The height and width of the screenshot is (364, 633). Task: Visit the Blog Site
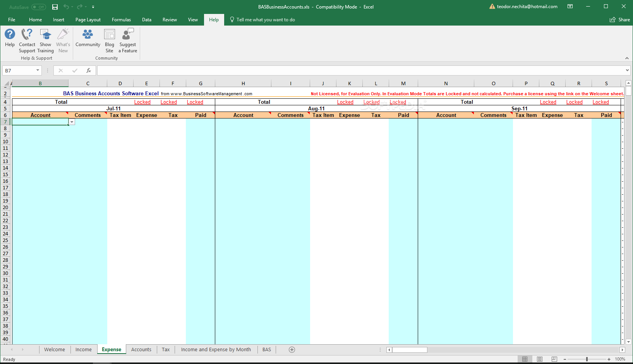coord(110,41)
